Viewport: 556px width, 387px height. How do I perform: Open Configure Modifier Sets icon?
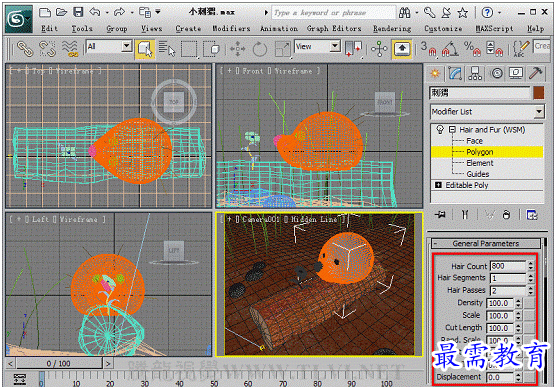point(532,215)
